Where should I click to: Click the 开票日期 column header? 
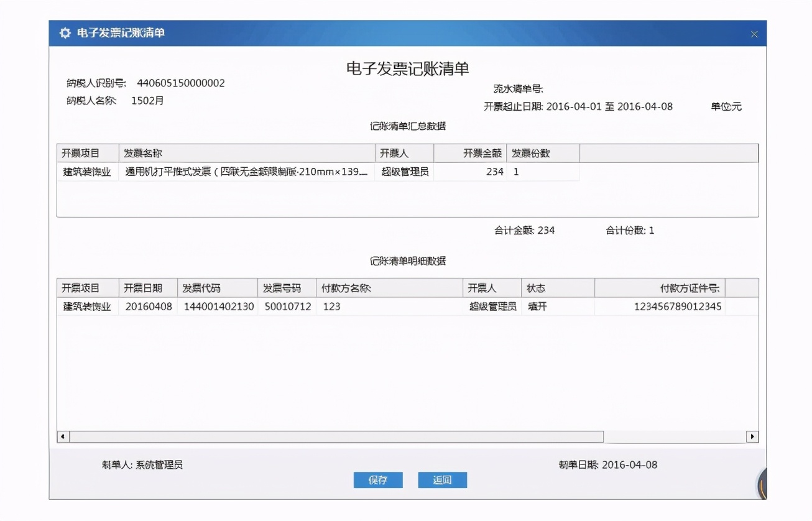[x=148, y=287]
